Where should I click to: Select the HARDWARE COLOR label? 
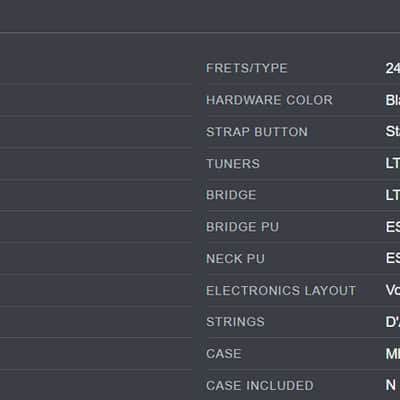(269, 100)
